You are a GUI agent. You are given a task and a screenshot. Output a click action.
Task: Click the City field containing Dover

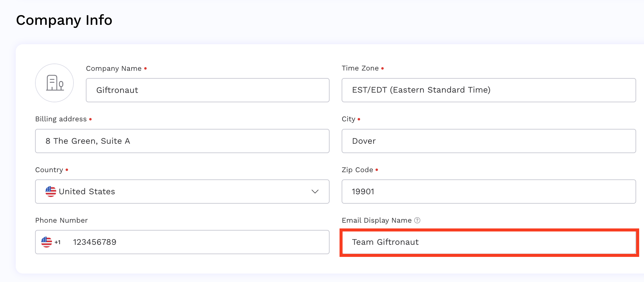click(489, 141)
